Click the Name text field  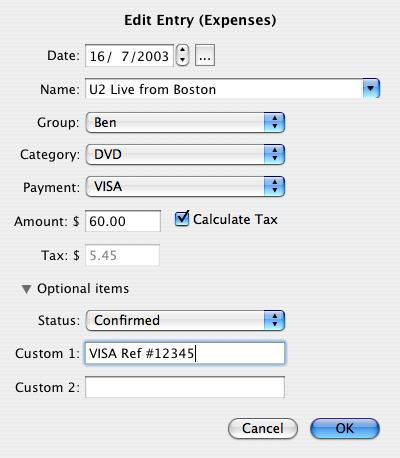(224, 89)
